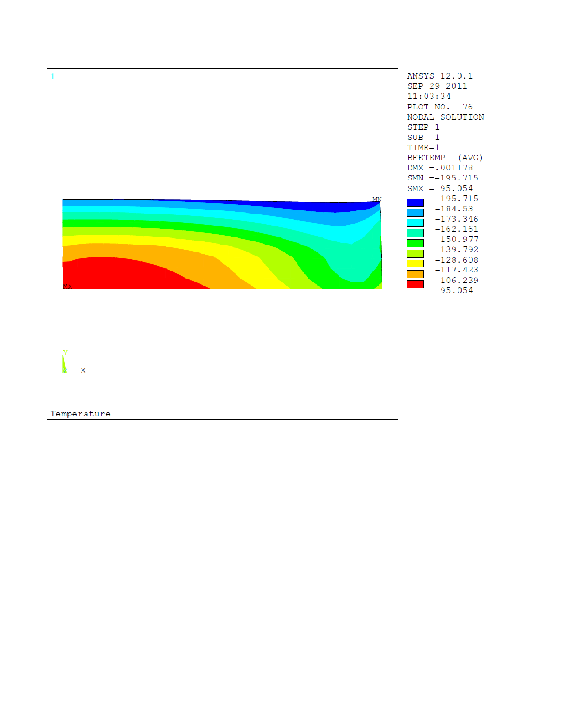Viewport: 563px width, 728px height.
Task: Click the 'ANSYS 12.0.1' header text
Action: pyautogui.click(x=440, y=76)
